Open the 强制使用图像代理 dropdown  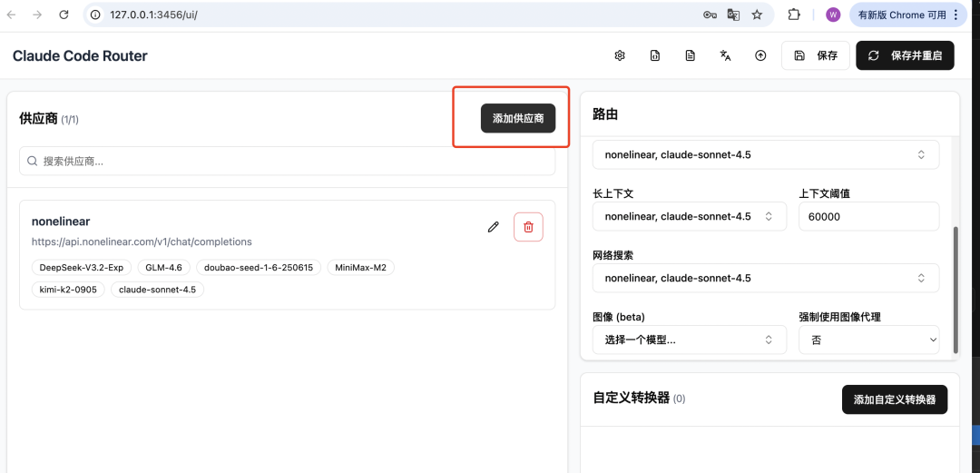point(868,340)
